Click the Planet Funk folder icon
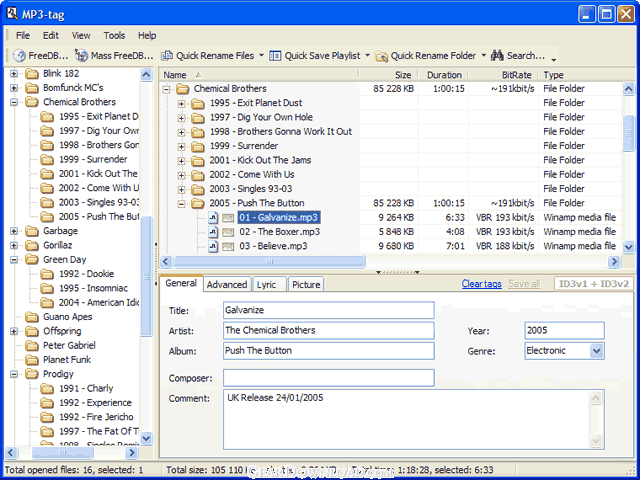This screenshot has width=640, height=480. click(x=31, y=360)
